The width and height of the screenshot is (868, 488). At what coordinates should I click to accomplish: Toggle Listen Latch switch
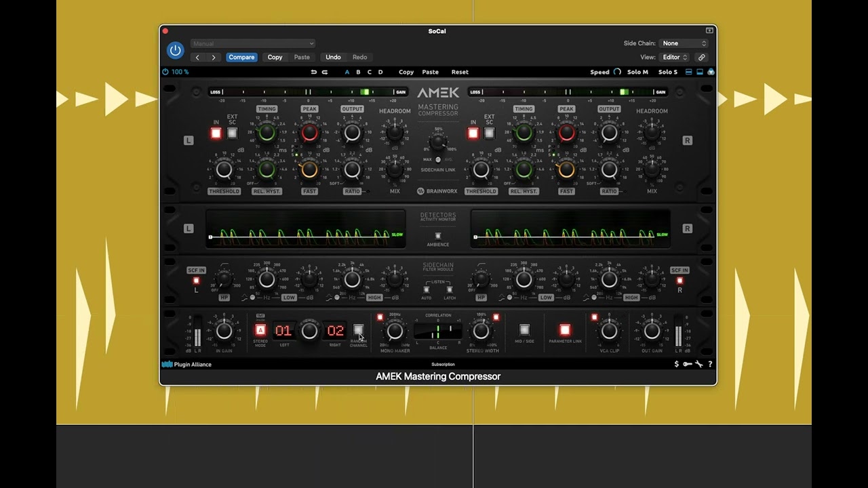click(x=449, y=289)
